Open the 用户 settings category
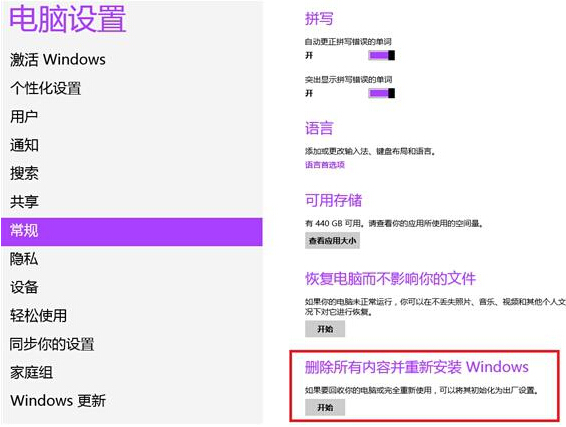 pyautogui.click(x=24, y=117)
